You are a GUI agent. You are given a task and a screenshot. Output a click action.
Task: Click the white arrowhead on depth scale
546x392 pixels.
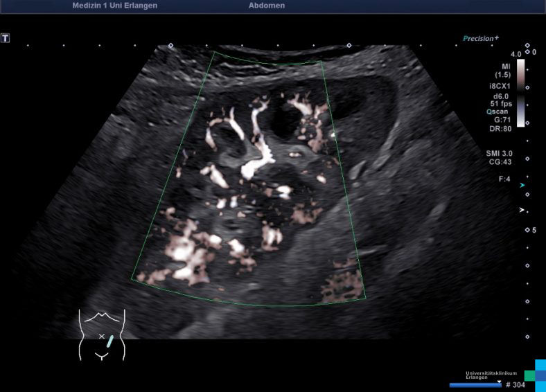[x=523, y=209]
